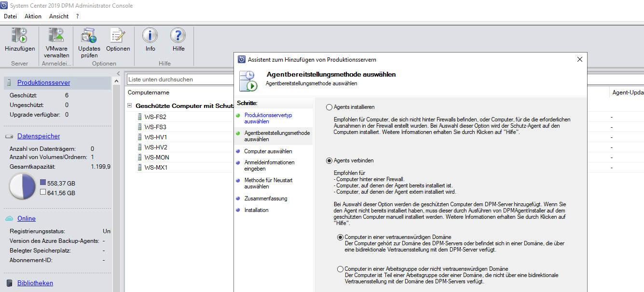
Task: Click the blue 558,37 GB legend swatch
Action: click(x=43, y=183)
